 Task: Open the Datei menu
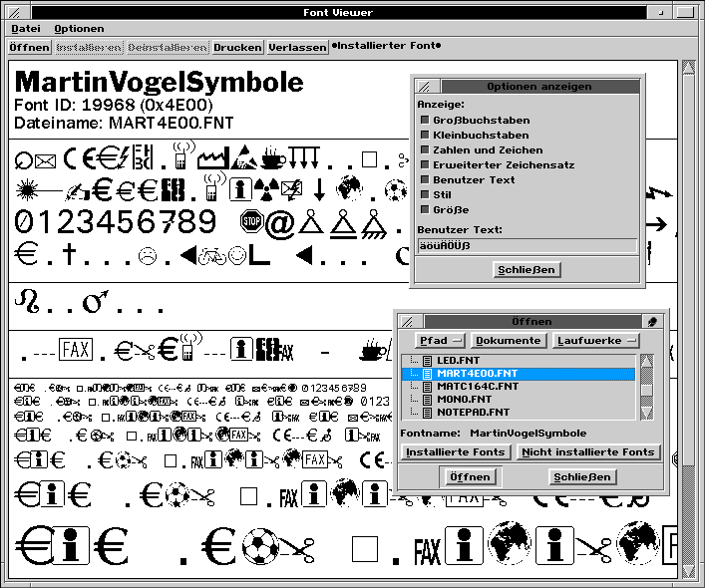(26, 29)
